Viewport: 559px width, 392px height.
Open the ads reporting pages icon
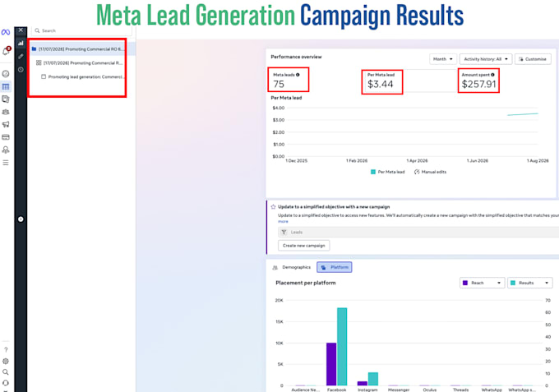click(x=6, y=99)
